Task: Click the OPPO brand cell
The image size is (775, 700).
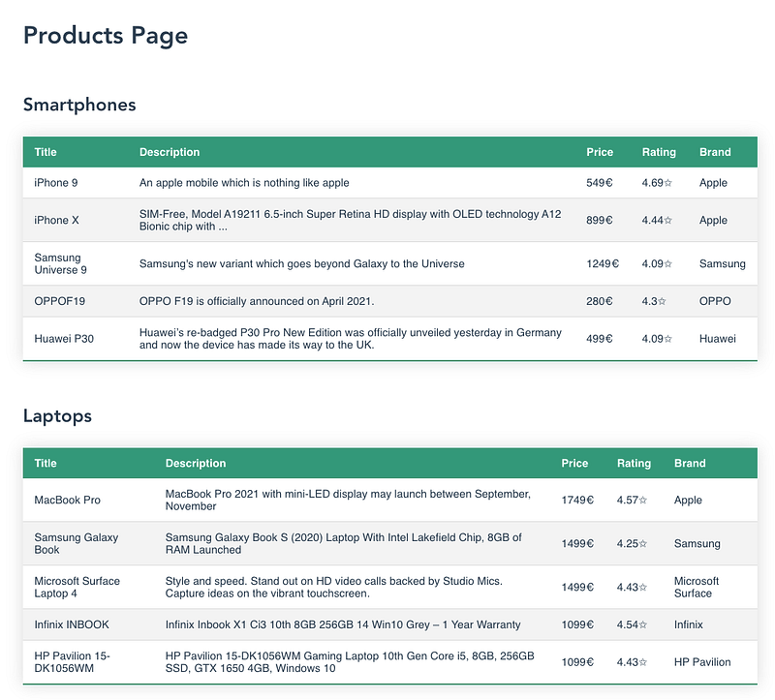Action: pos(715,301)
